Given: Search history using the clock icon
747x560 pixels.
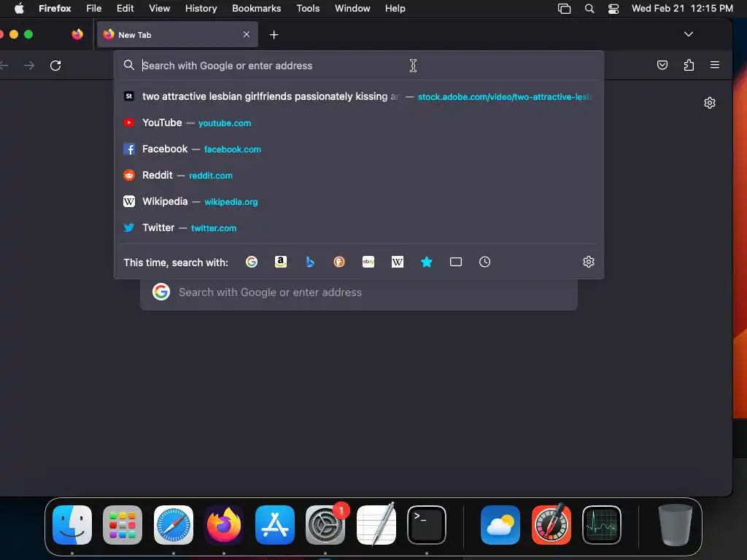Looking at the screenshot, I should pyautogui.click(x=484, y=262).
